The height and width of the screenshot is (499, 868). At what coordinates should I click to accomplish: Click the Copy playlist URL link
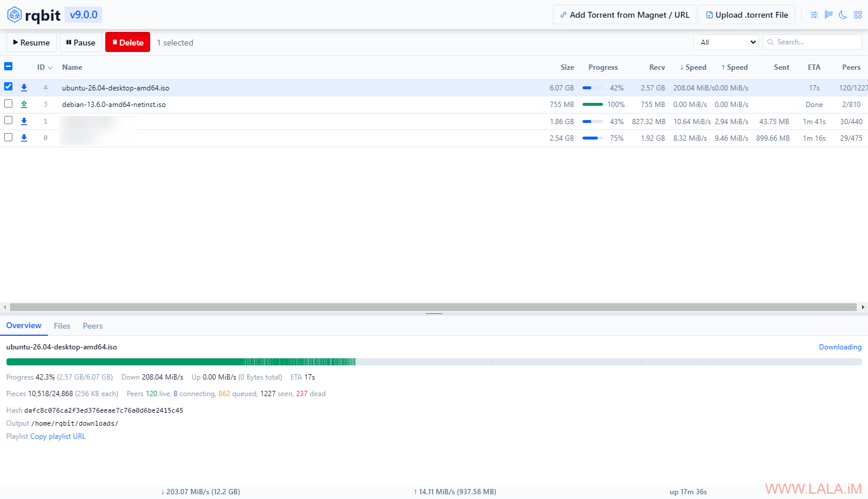pyautogui.click(x=58, y=436)
